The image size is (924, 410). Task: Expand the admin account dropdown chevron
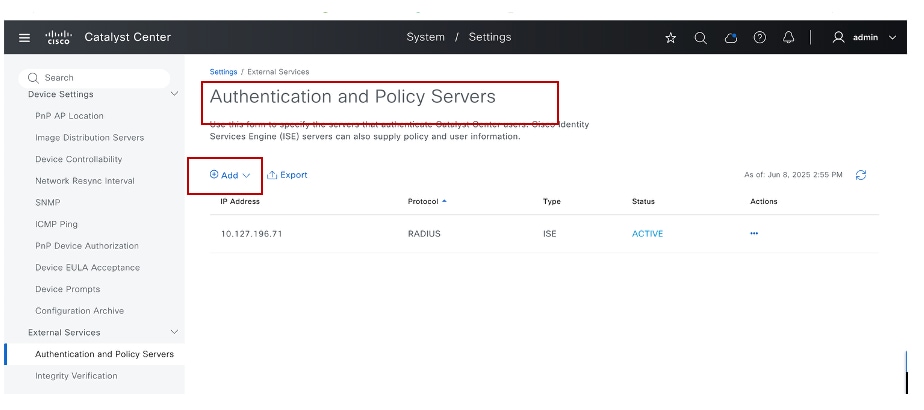(892, 38)
